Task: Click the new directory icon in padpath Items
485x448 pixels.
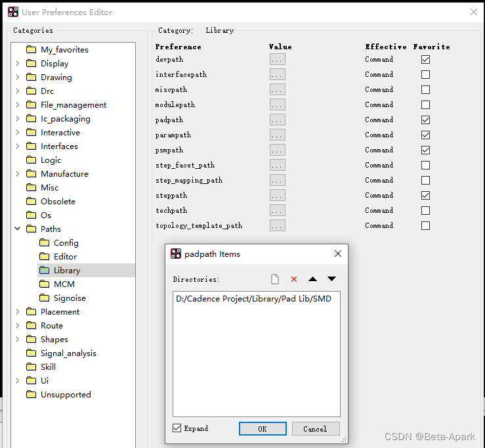Action: coord(275,279)
